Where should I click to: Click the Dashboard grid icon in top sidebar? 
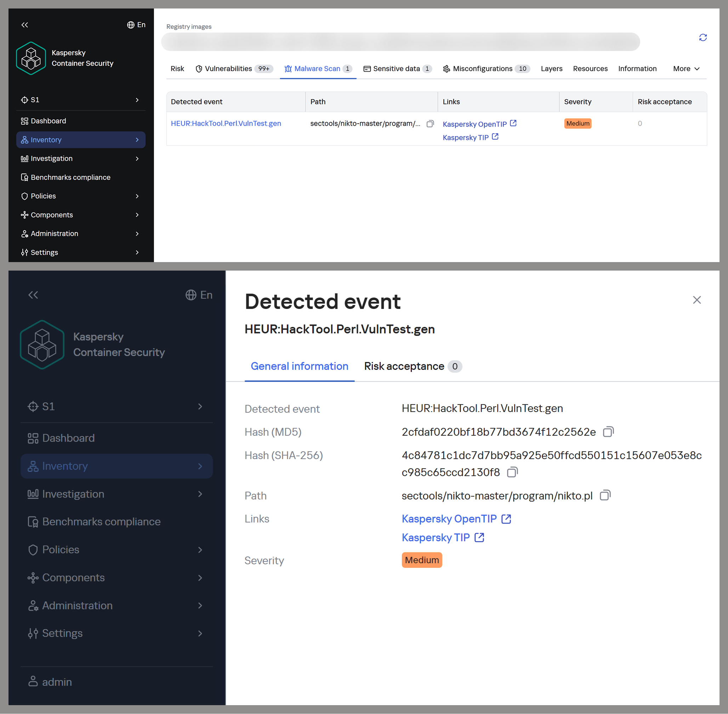click(x=24, y=121)
